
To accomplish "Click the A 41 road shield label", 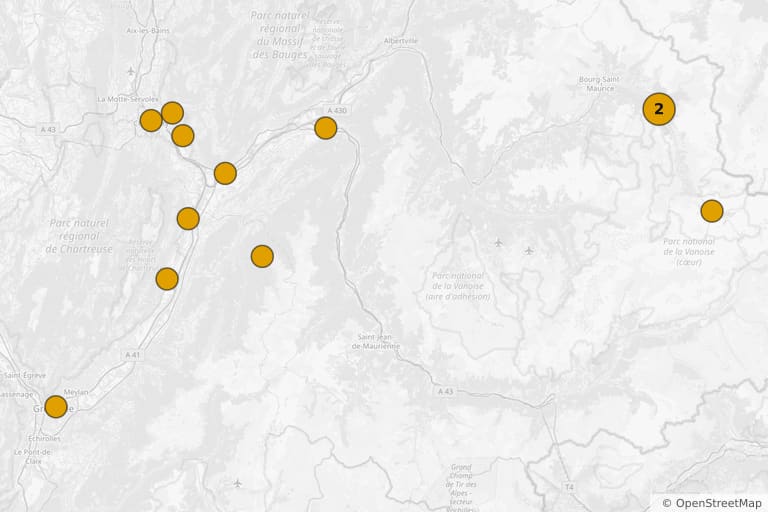I will pyautogui.click(x=132, y=355).
